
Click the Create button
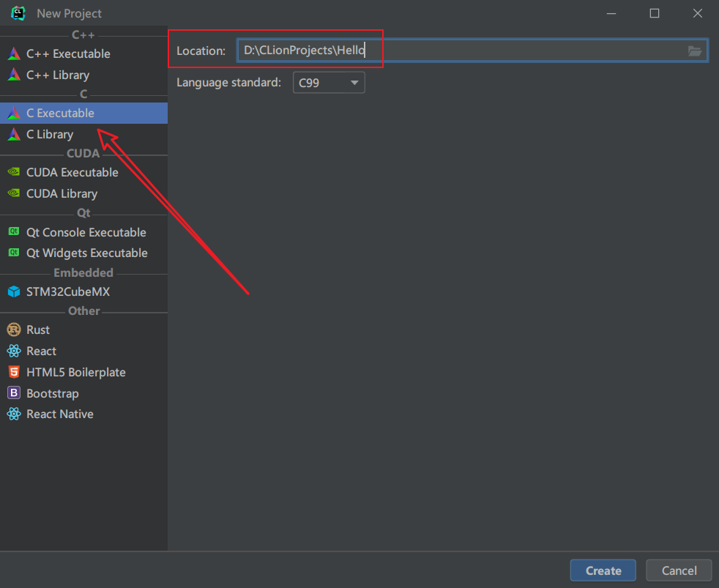[x=603, y=570]
